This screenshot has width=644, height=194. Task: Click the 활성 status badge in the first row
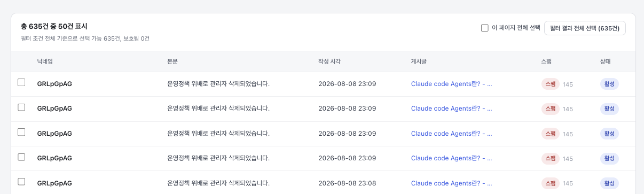coord(609,84)
